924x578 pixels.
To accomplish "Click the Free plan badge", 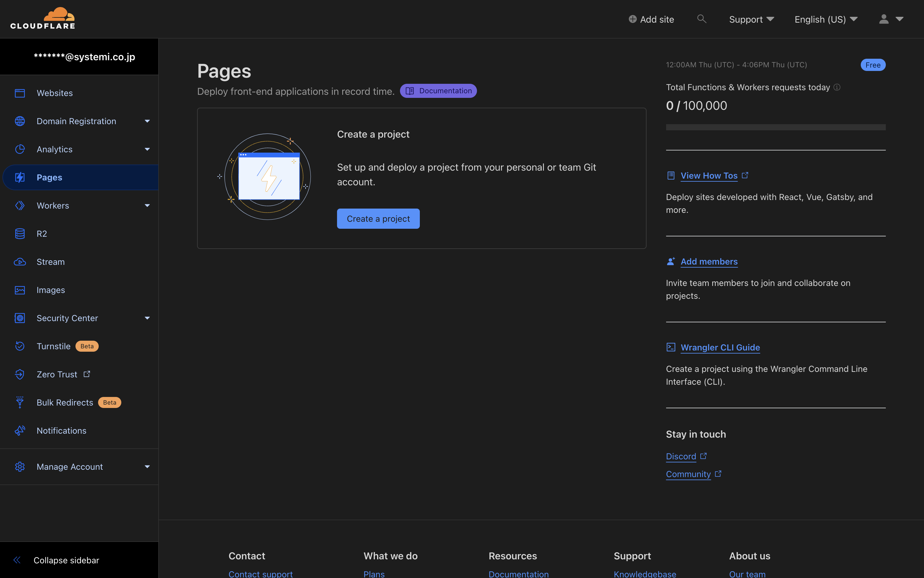I will (873, 65).
